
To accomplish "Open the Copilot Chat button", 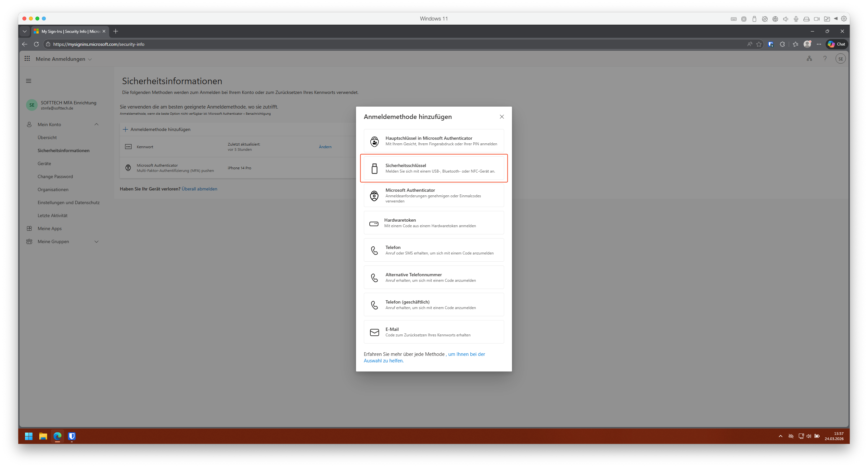I will 837,44.
